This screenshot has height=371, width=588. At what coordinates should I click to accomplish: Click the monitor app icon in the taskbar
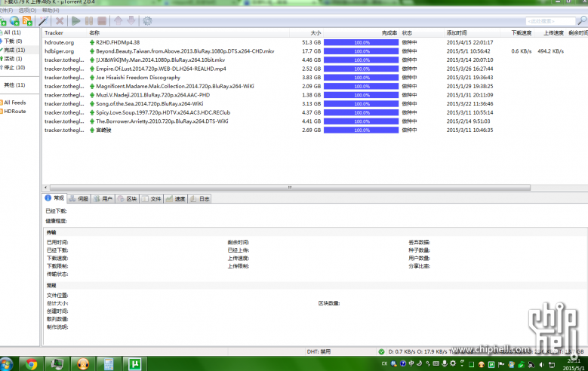pyautogui.click(x=57, y=364)
